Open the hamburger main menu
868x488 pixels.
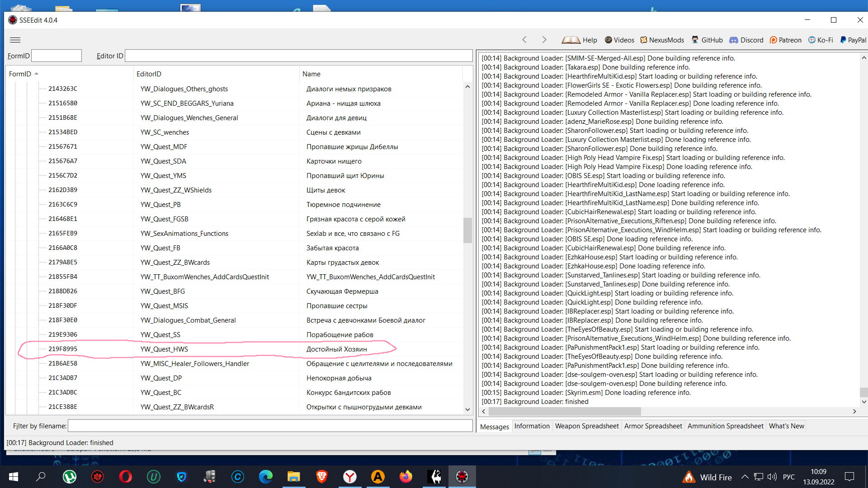coord(15,40)
